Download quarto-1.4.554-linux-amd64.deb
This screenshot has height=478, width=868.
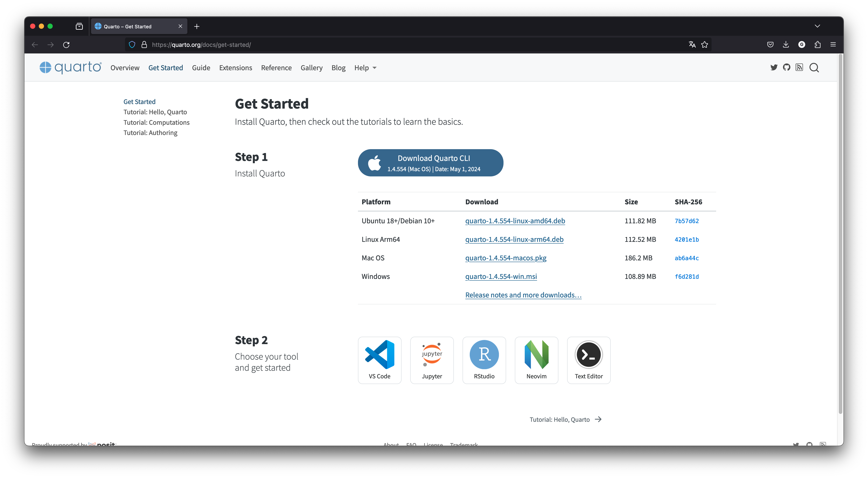(515, 221)
